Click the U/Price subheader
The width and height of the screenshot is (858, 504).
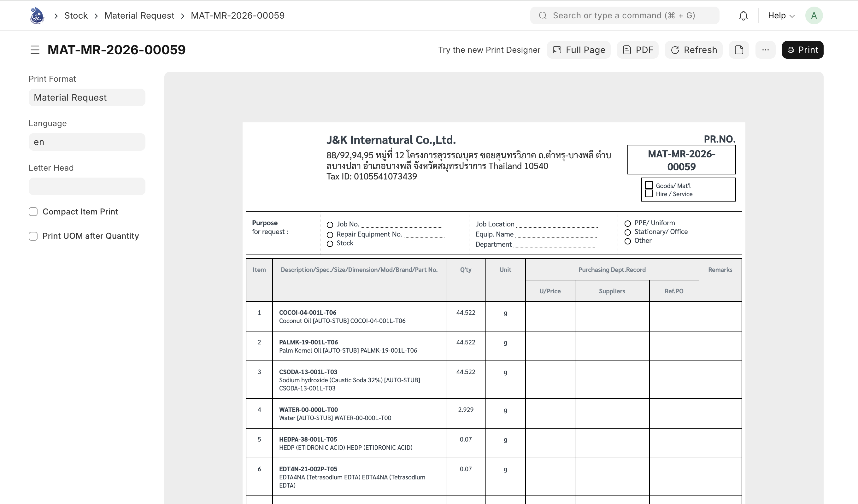[550, 291]
